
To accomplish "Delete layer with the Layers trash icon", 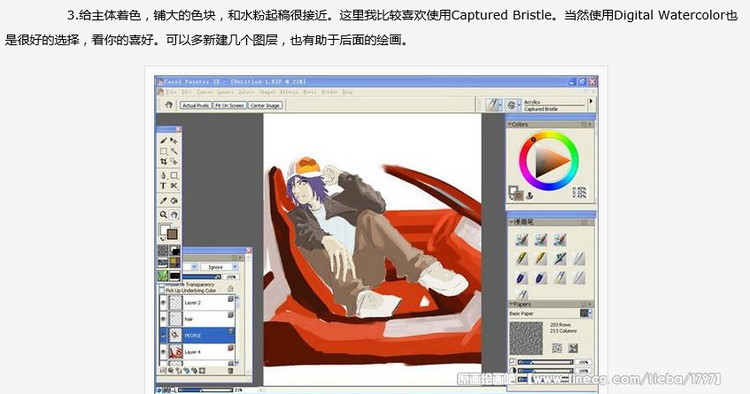I will pos(231,371).
